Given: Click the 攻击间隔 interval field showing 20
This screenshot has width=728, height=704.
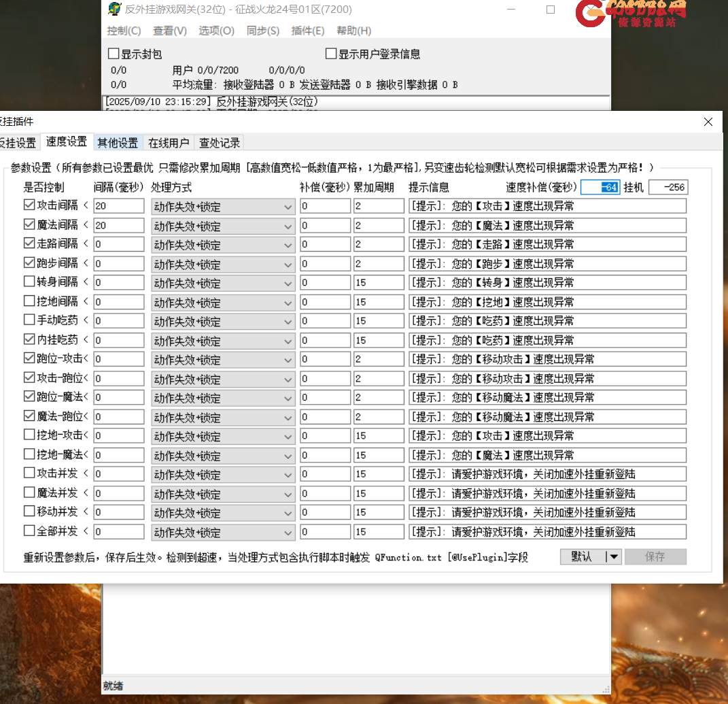Looking at the screenshot, I should point(119,206).
